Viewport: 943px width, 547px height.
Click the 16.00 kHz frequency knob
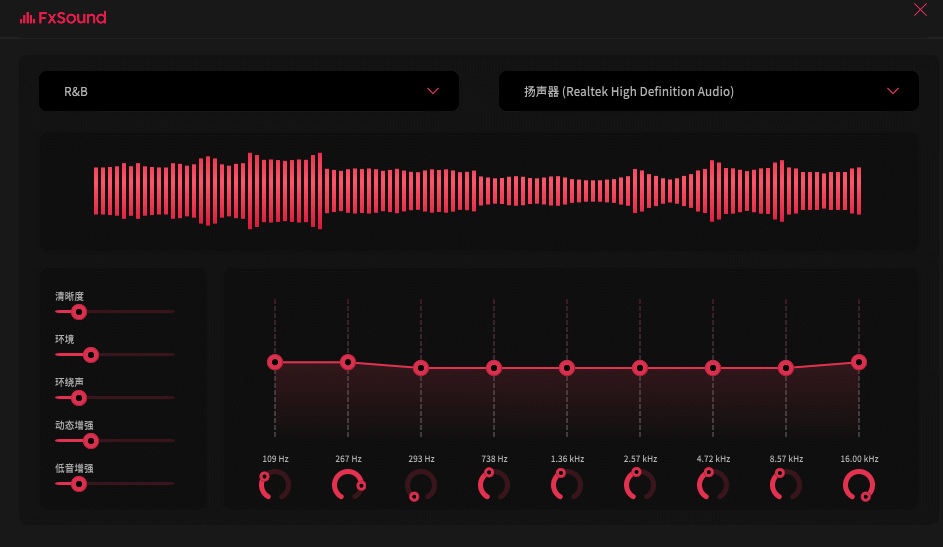pos(859,485)
